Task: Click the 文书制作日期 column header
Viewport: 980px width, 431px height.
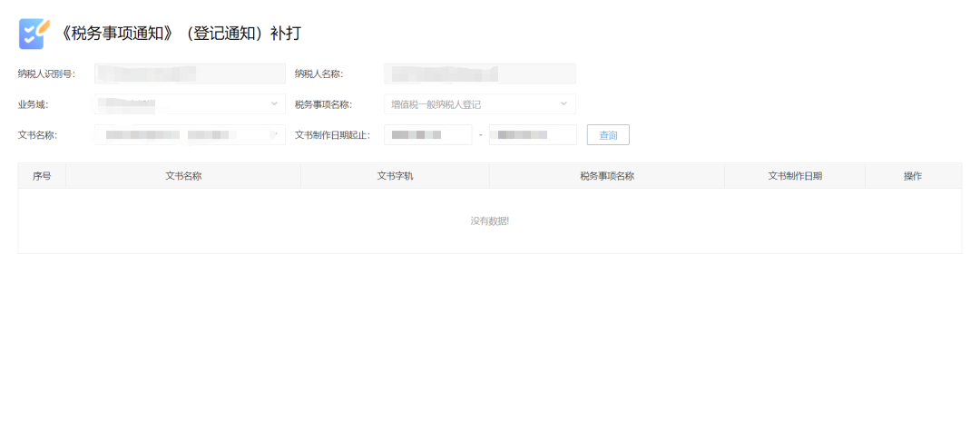Action: (795, 176)
